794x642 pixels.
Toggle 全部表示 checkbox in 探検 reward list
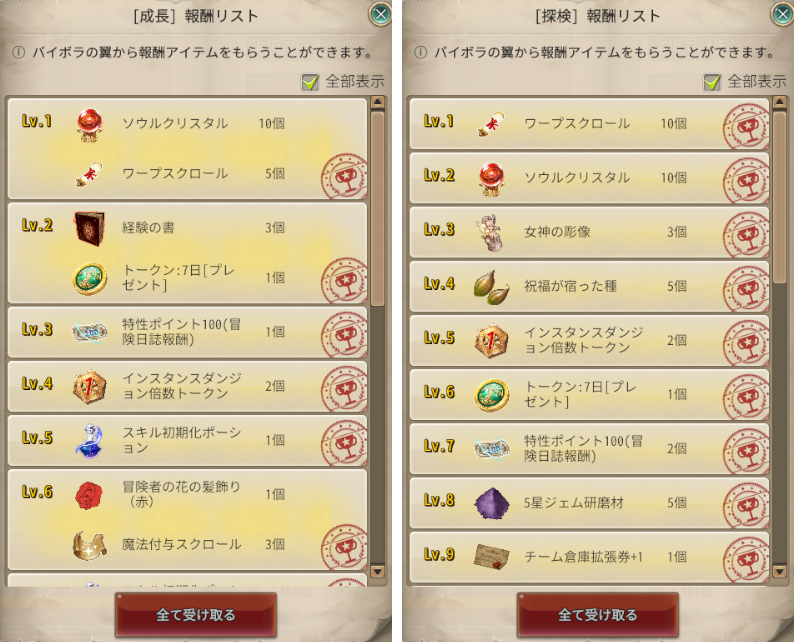[x=712, y=82]
